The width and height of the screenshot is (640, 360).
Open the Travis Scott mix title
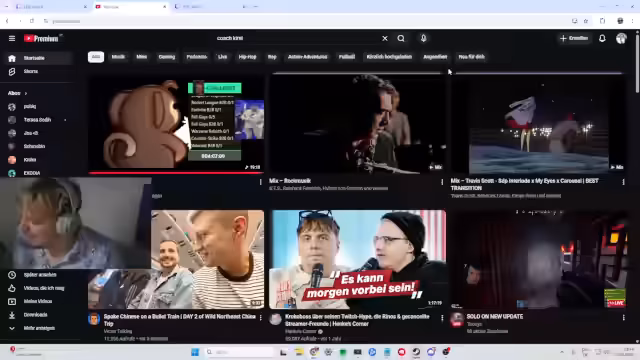coord(524,184)
